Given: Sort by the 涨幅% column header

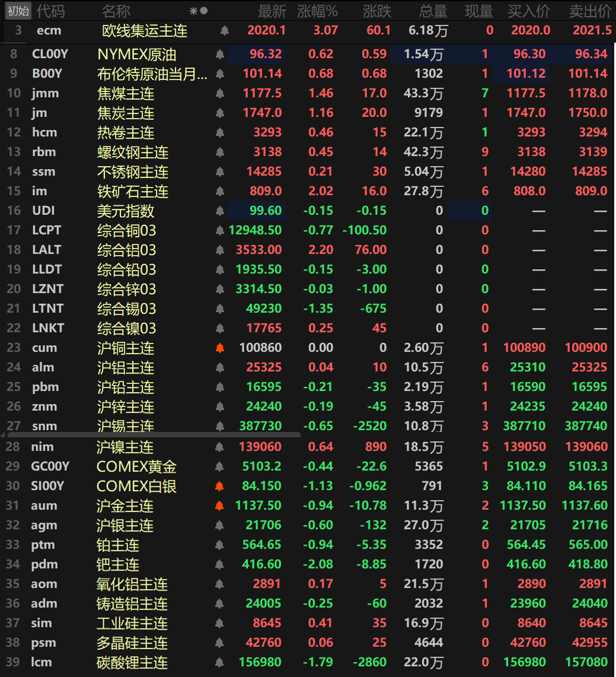Looking at the screenshot, I should coord(318,11).
